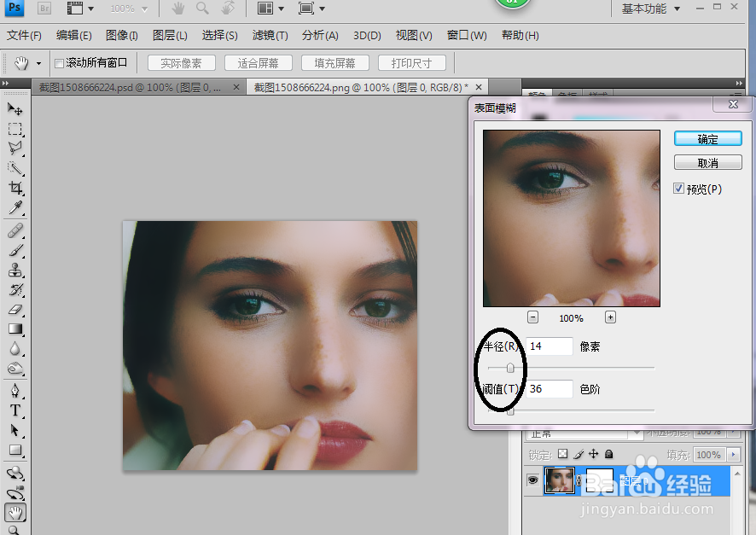This screenshot has height=535, width=756.
Task: Hide layer with the eye icon
Action: tap(532, 480)
